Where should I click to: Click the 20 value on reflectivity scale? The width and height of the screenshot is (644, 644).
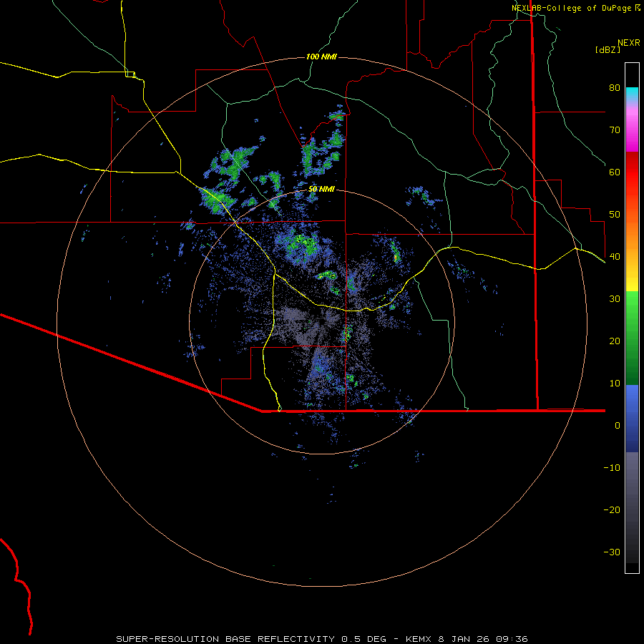[615, 341]
